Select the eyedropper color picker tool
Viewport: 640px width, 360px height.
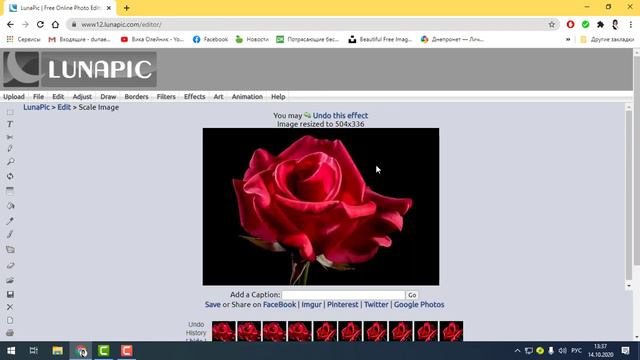(x=10, y=221)
